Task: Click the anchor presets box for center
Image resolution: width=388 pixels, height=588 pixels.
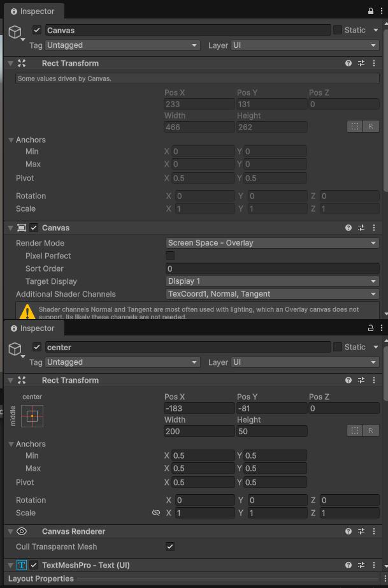Action: click(32, 416)
